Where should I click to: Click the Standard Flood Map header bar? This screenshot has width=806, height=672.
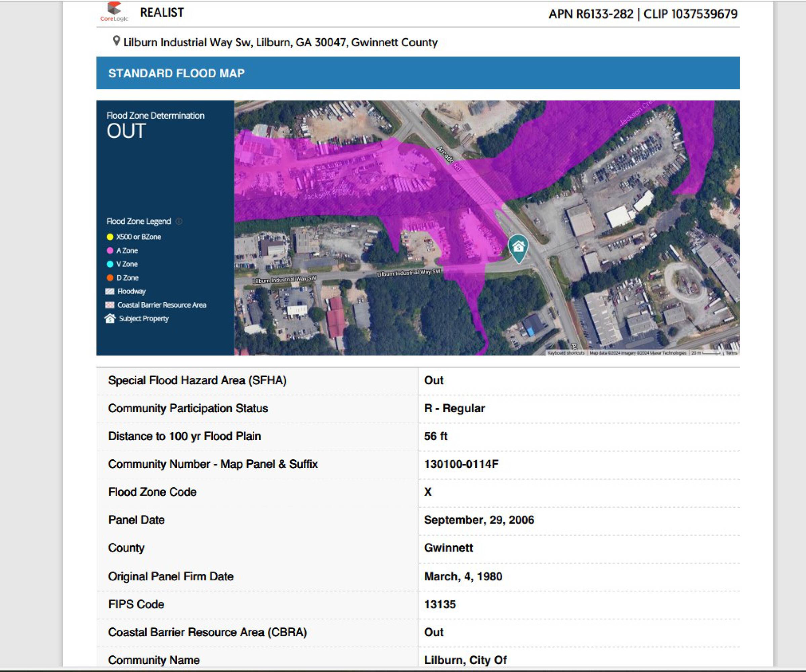(x=418, y=73)
